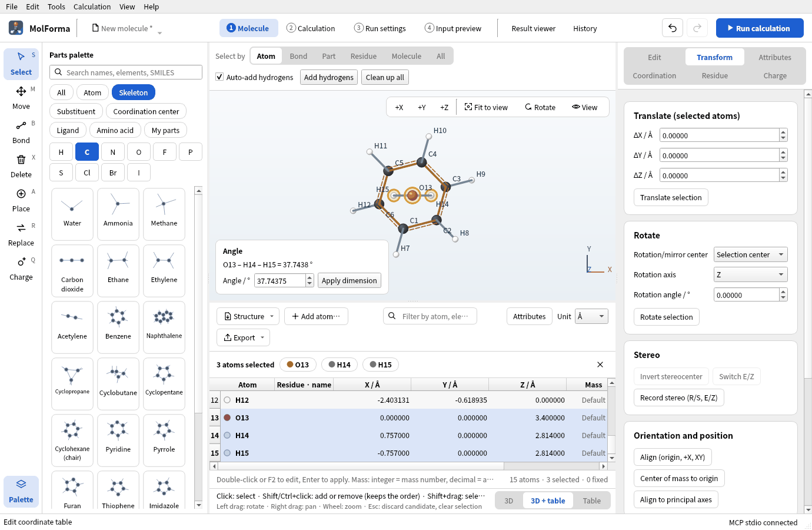812x530 pixels.
Task: Click the parts palette search field
Action: click(x=126, y=72)
